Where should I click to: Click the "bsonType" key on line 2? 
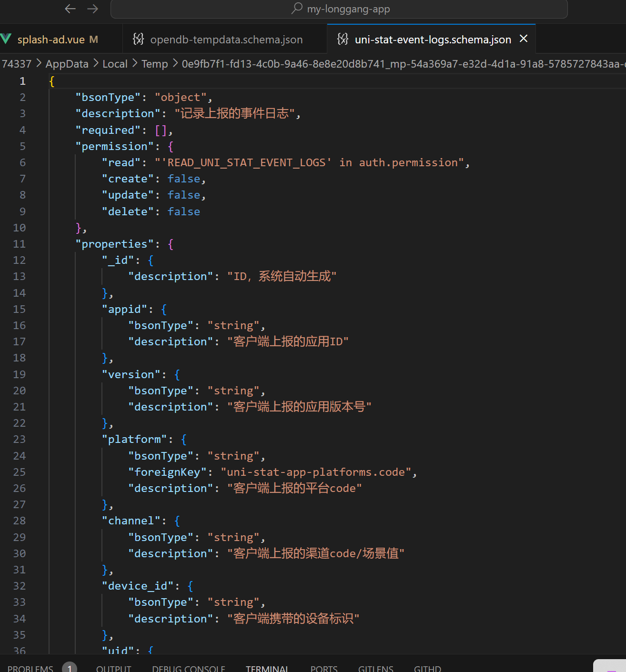coord(108,97)
